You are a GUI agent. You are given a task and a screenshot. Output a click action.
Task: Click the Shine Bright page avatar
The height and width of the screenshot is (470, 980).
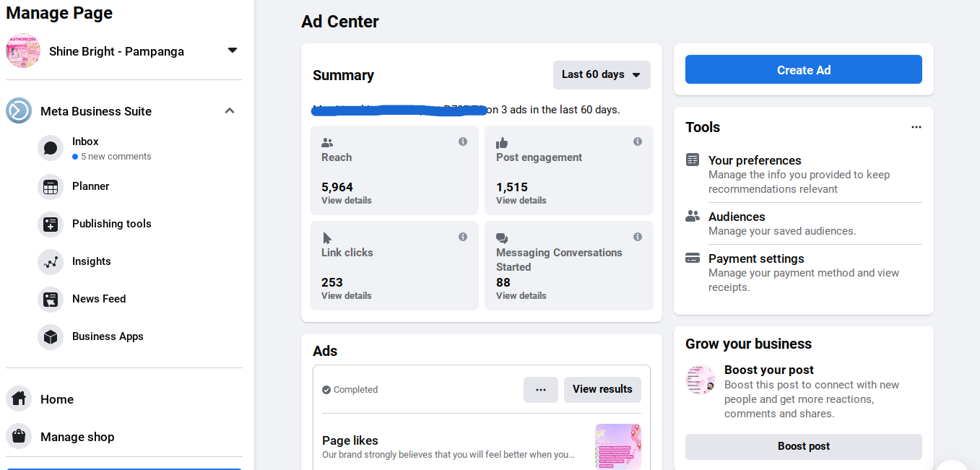[x=23, y=51]
